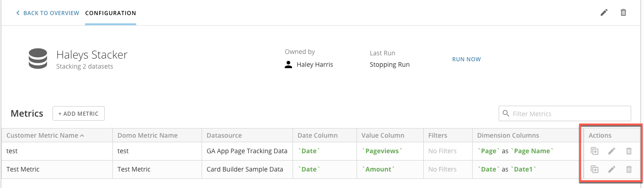Click `Page` as `Page Name` cell

click(528, 151)
